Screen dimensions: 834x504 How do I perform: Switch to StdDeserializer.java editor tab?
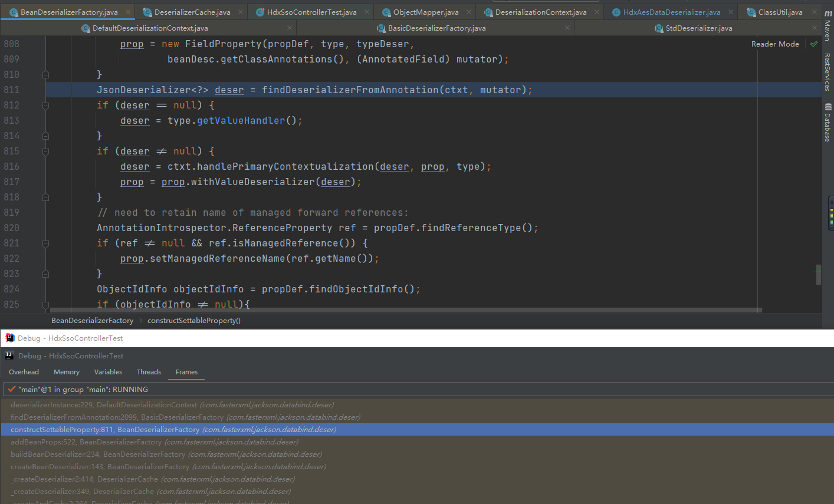[x=699, y=28]
